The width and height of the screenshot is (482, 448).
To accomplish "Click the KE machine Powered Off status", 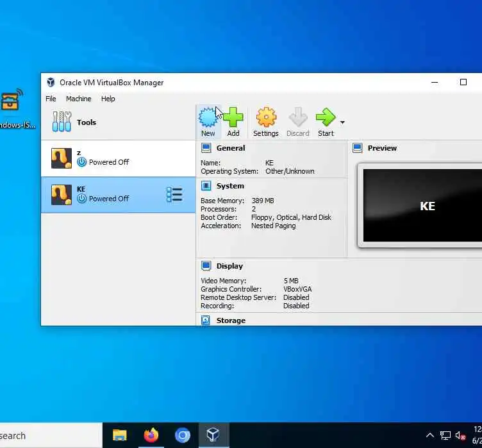I will tap(109, 199).
